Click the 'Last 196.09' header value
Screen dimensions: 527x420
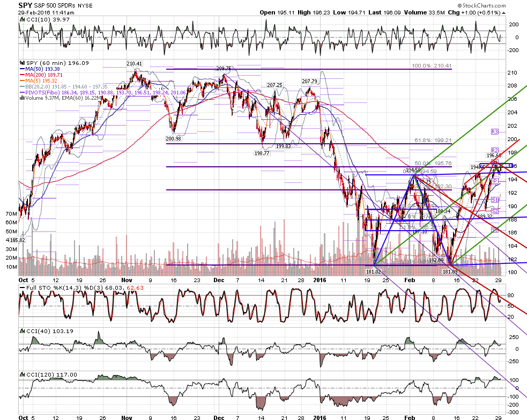[384, 12]
